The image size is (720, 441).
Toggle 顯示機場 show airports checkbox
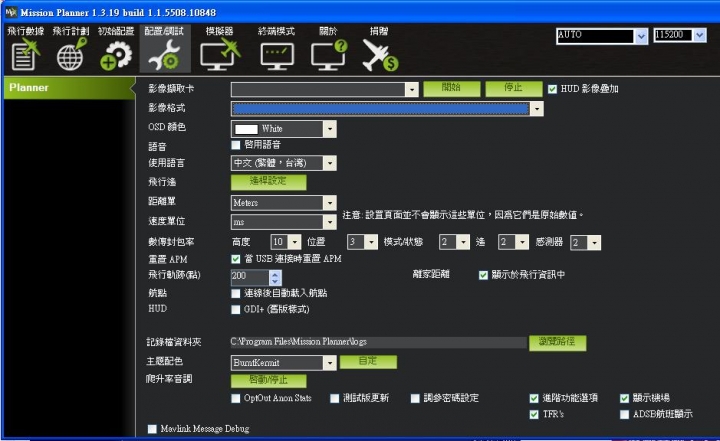click(624, 398)
